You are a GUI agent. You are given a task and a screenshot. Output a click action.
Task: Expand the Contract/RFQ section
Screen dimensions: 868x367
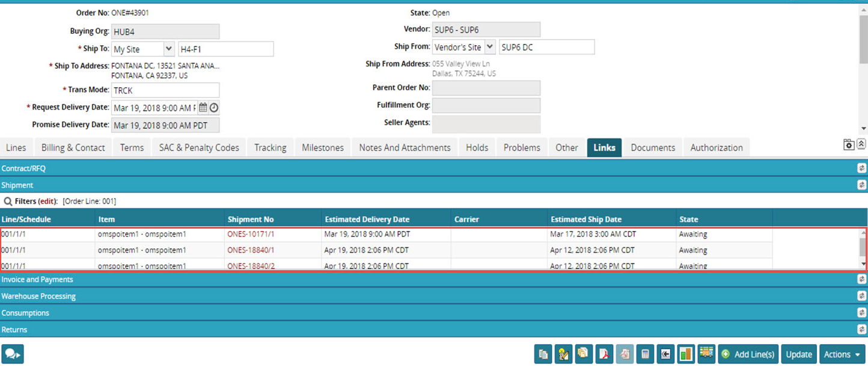(x=433, y=168)
